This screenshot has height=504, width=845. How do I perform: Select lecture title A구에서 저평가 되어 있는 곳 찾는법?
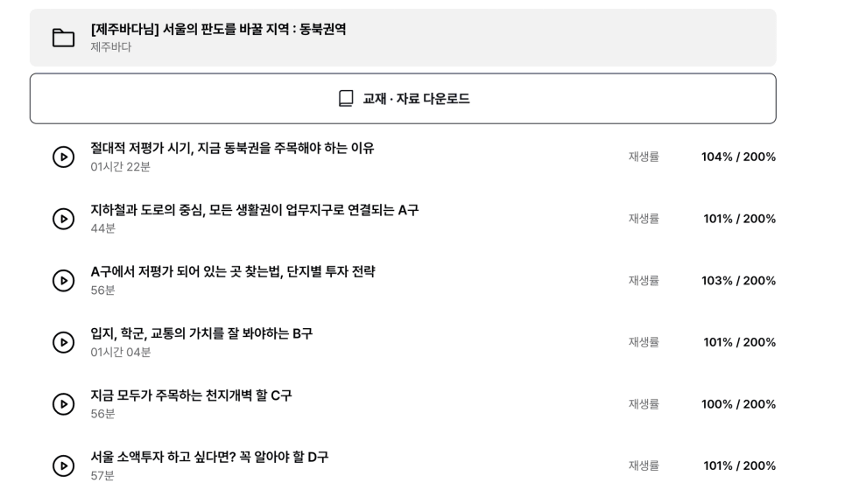pos(233,271)
